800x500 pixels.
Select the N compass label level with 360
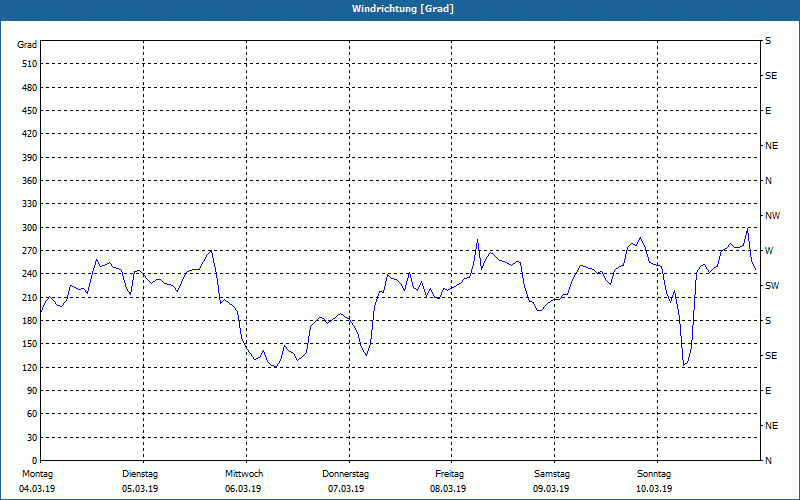(768, 181)
